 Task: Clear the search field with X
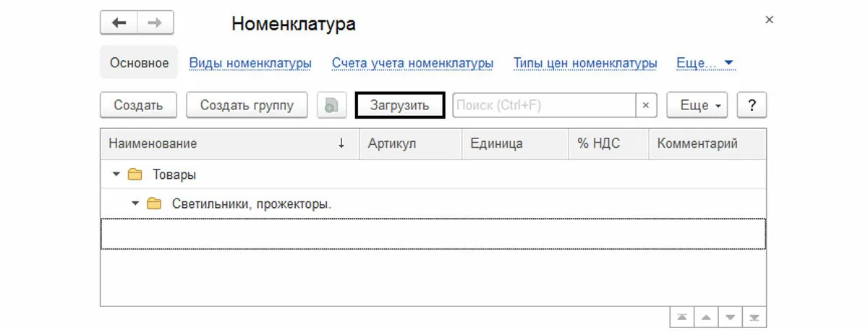(x=645, y=105)
